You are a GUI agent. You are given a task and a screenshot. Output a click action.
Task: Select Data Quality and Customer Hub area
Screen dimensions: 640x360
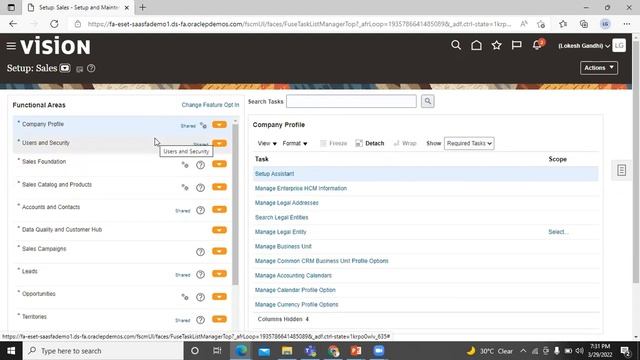(62, 229)
